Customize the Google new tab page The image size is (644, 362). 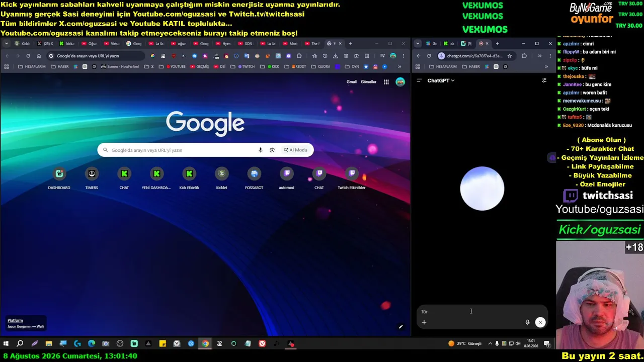[401, 327]
